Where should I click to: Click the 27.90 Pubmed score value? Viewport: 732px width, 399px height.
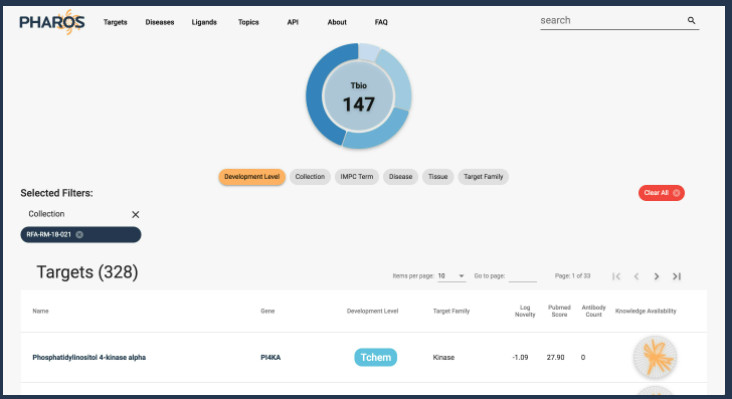(556, 357)
